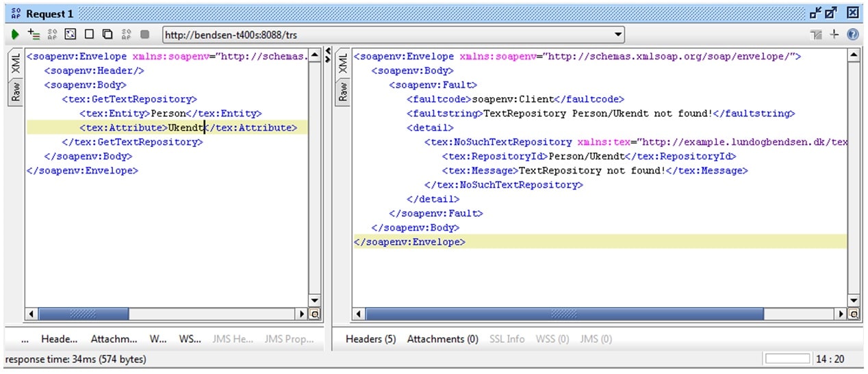Click the tex:RepositoryId Person/Ukendt line

(589, 156)
